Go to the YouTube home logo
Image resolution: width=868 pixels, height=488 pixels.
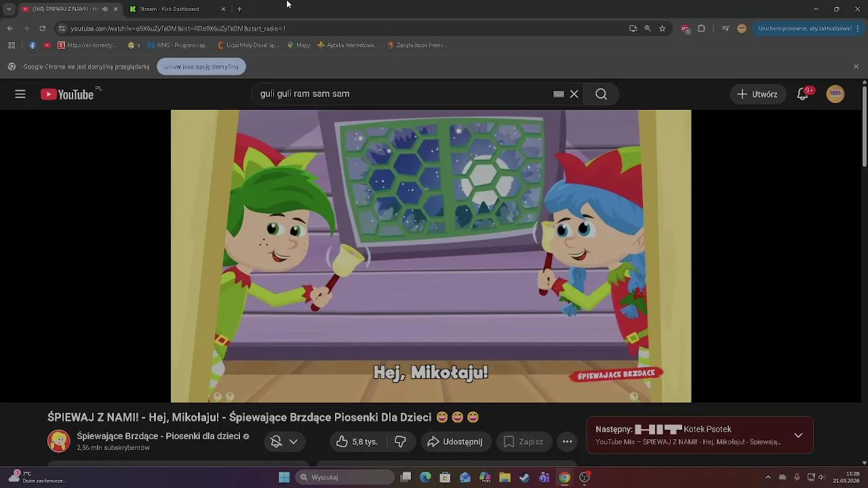67,94
